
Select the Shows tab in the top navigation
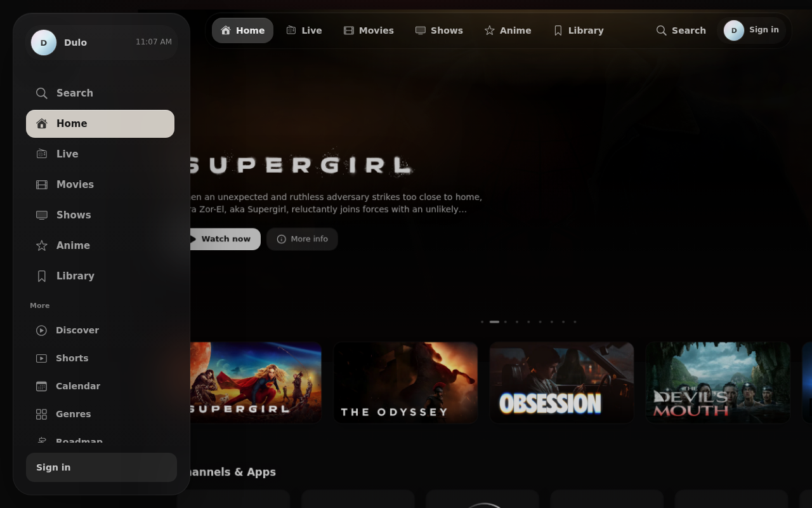[439, 30]
